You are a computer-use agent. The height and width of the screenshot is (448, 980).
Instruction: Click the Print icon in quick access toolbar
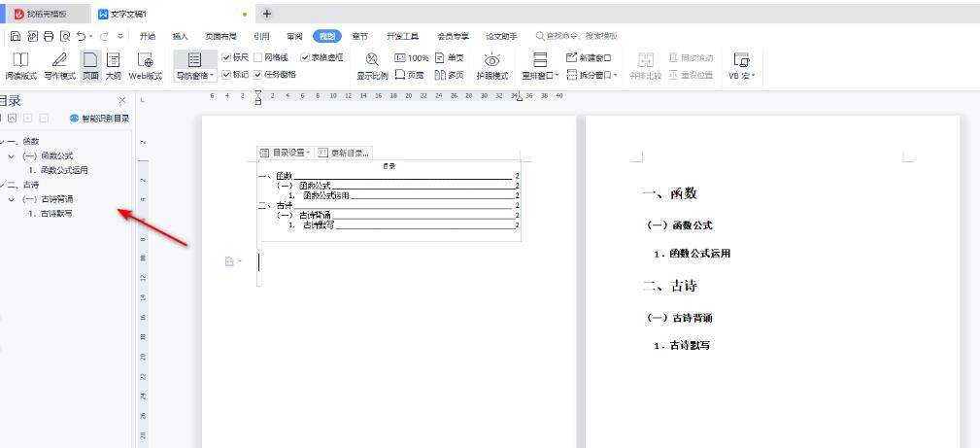[x=49, y=36]
